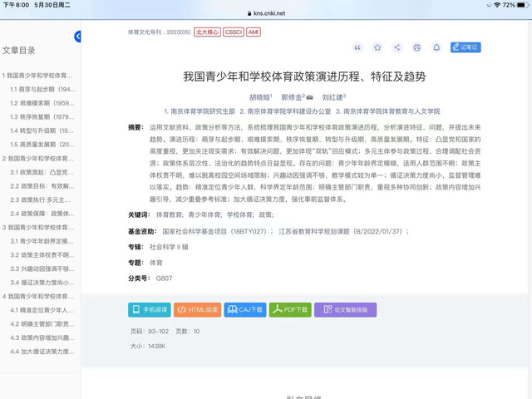This screenshot has width=532, height=399.
Task: Print the article using printer icon
Action: pos(416,47)
